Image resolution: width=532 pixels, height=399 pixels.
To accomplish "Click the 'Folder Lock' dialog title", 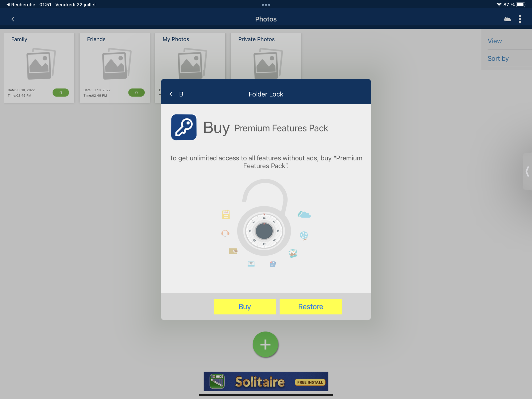I will click(266, 94).
